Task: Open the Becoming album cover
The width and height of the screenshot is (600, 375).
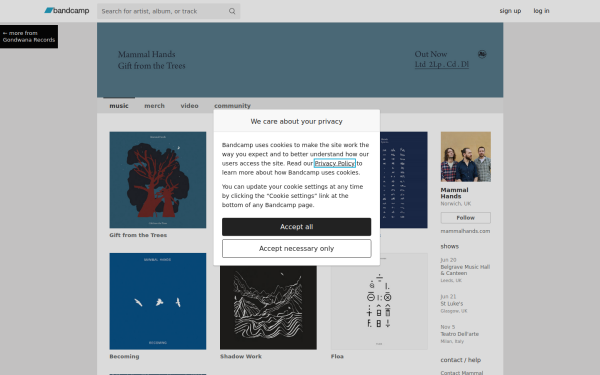Action: pyautogui.click(x=158, y=301)
